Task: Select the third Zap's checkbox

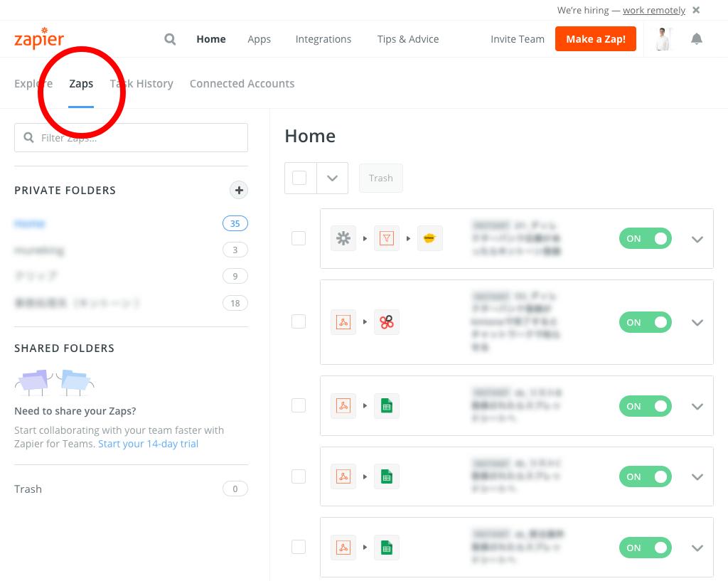Action: [x=299, y=405]
